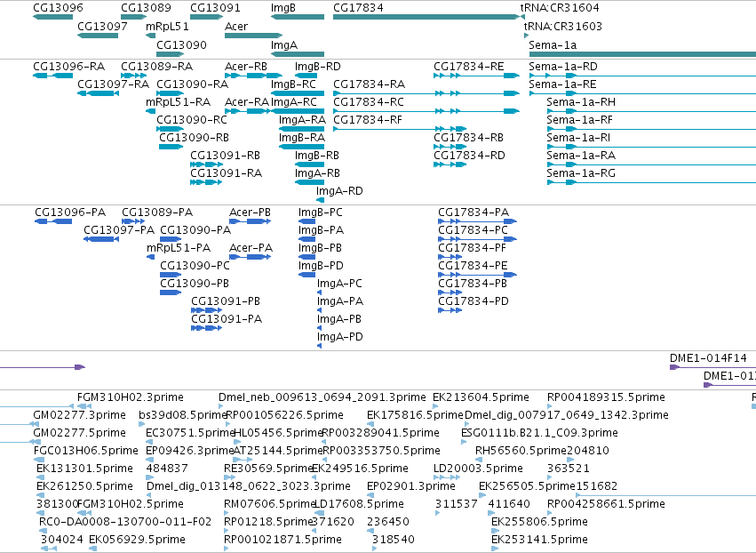Click the Dmel_neb_009613_0694_2091.3prime label
Image resolution: width=756 pixels, height=553 pixels.
(x=322, y=397)
